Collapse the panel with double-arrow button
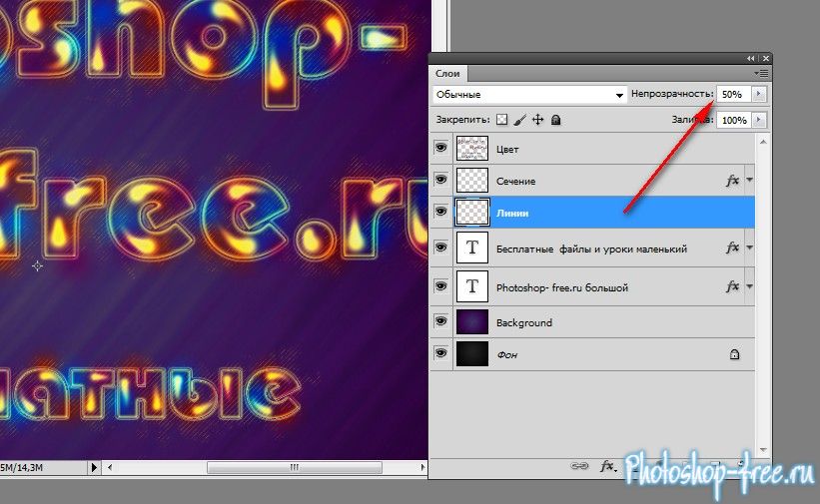Viewport: 820px width, 504px height. [x=751, y=58]
